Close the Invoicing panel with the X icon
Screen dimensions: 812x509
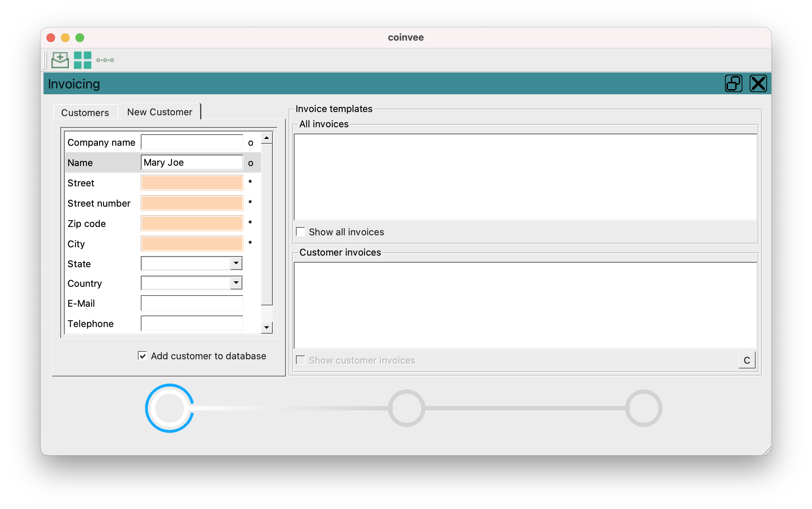[758, 84]
